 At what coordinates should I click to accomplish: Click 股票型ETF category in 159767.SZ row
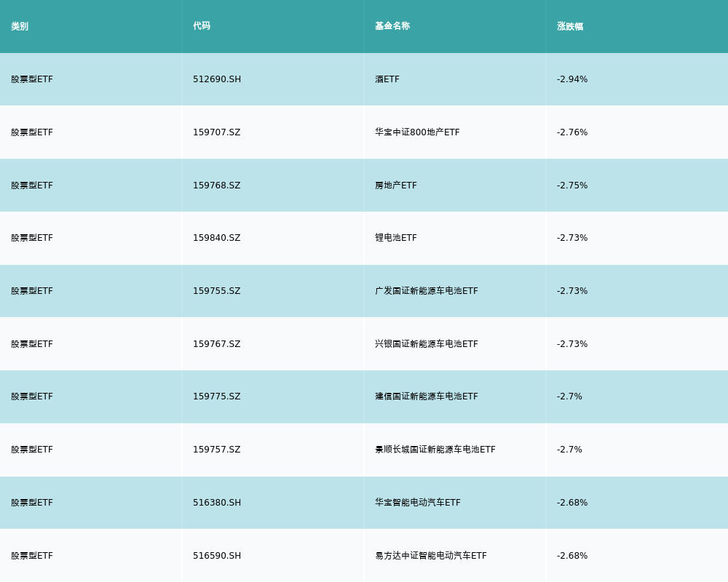32,344
